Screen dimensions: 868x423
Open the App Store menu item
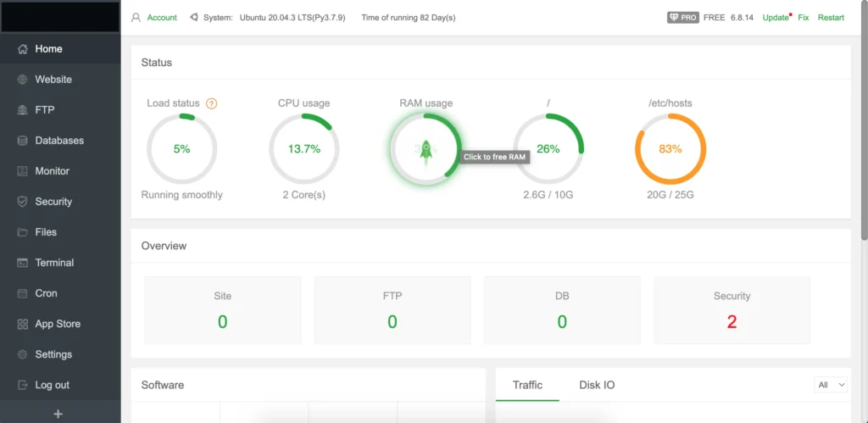[60, 324]
